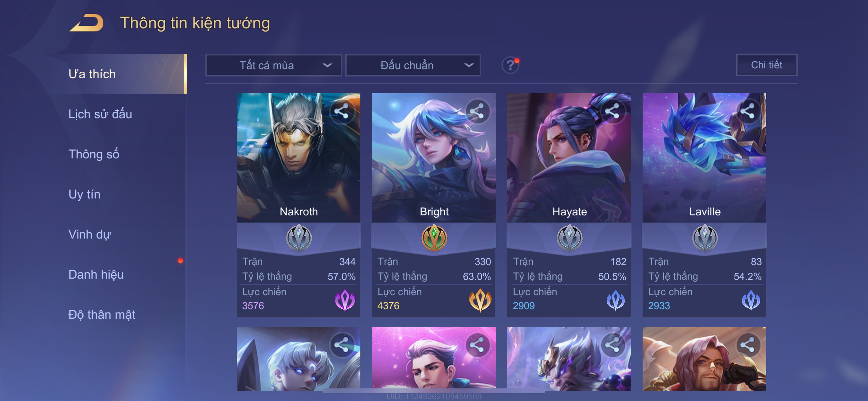
Task: Select the Danh hiệu sidebar tab
Action: (96, 274)
